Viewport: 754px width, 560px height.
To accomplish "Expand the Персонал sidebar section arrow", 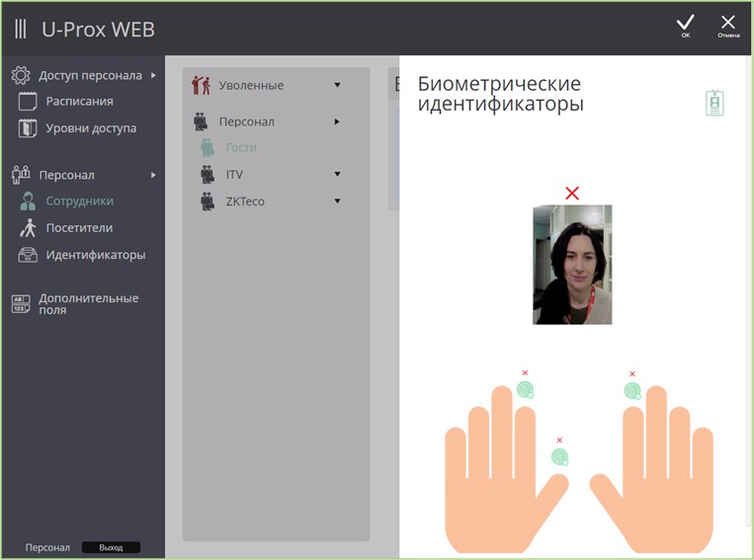I will (153, 175).
